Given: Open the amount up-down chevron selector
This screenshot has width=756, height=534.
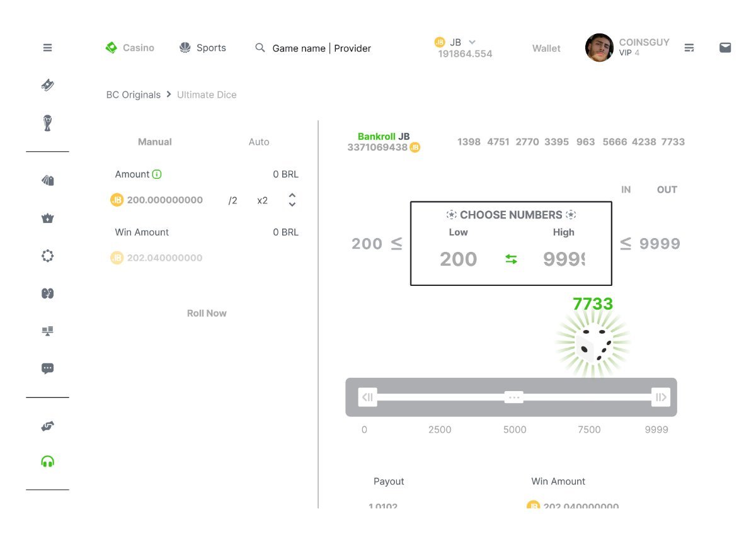Looking at the screenshot, I should 292,200.
